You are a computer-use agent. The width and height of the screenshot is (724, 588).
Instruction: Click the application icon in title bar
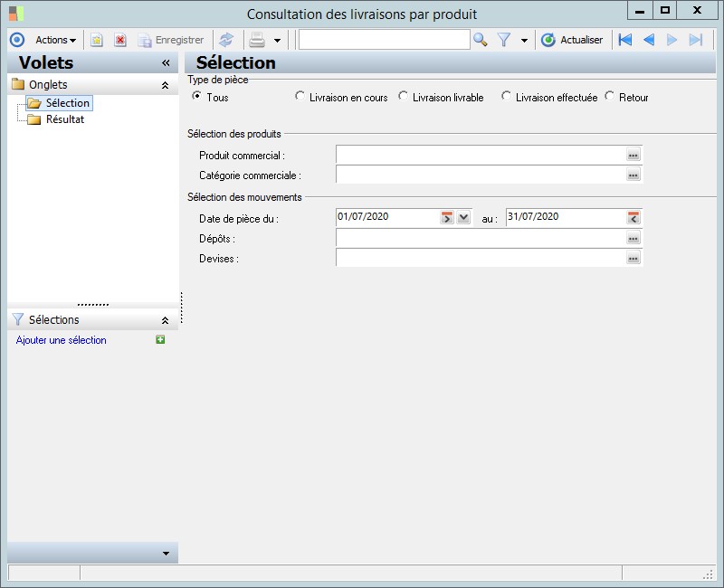(16, 14)
